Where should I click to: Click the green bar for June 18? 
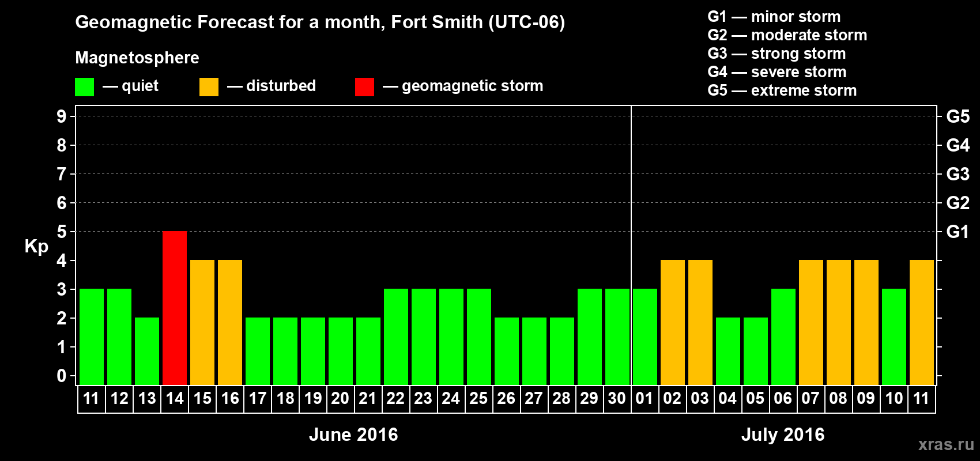(285, 351)
